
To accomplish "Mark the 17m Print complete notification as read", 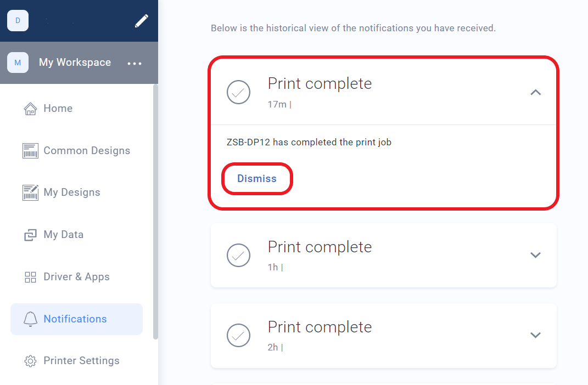I will (x=238, y=92).
